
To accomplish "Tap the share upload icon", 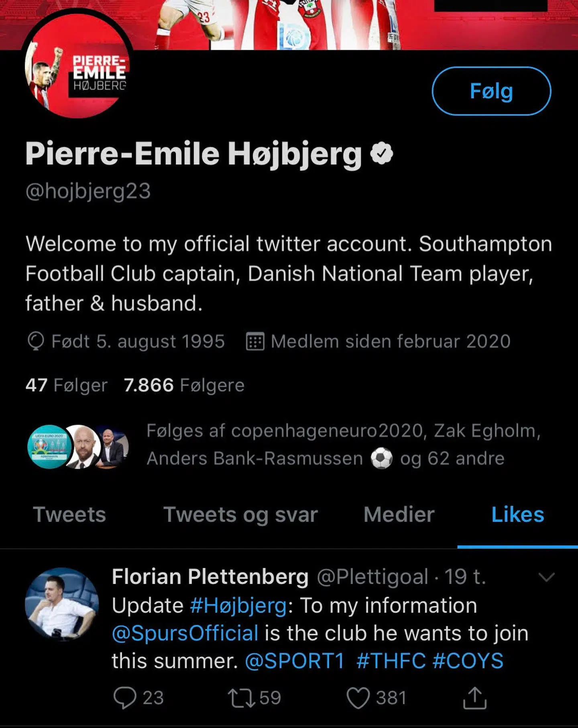I will coord(475,698).
